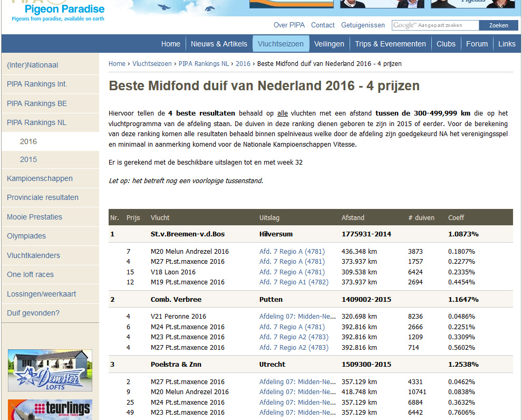Open Kampioenschappen in the sidebar

50,178
